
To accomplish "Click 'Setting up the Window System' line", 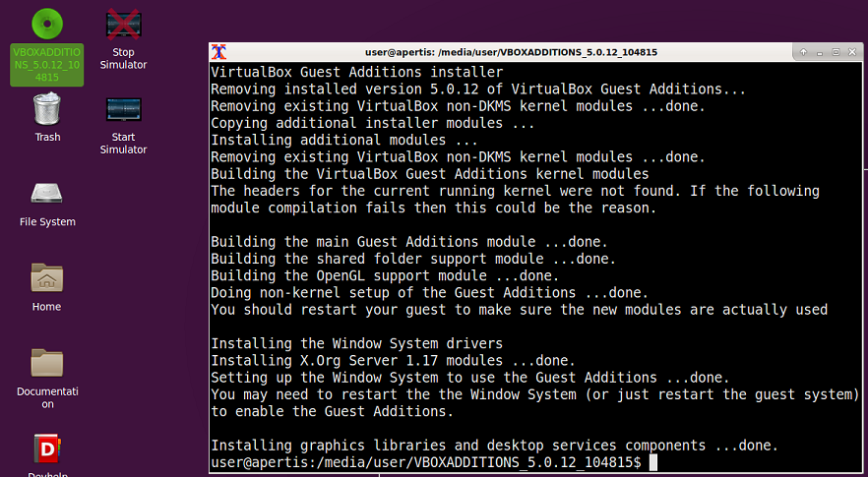I will [x=470, y=378].
